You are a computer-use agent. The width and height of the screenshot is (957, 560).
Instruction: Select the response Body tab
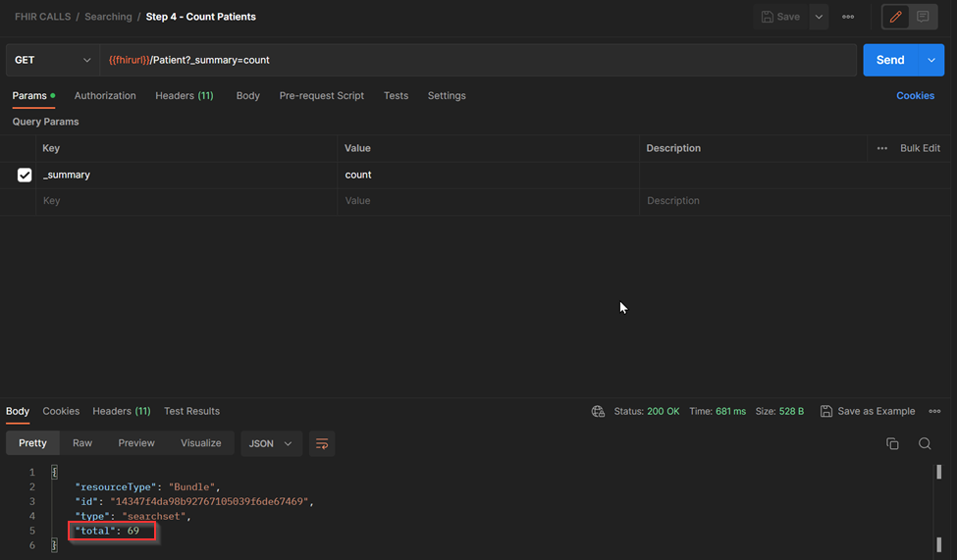[x=18, y=411]
